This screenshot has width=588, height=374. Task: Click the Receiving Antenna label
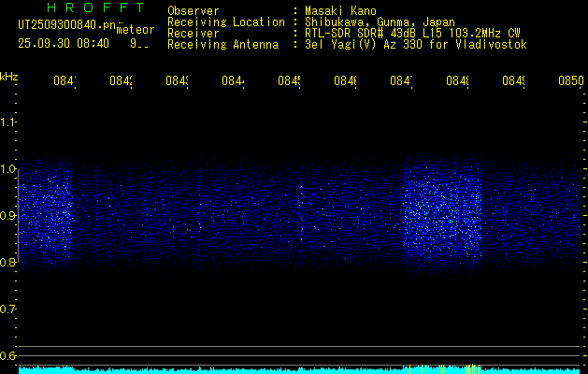point(223,45)
